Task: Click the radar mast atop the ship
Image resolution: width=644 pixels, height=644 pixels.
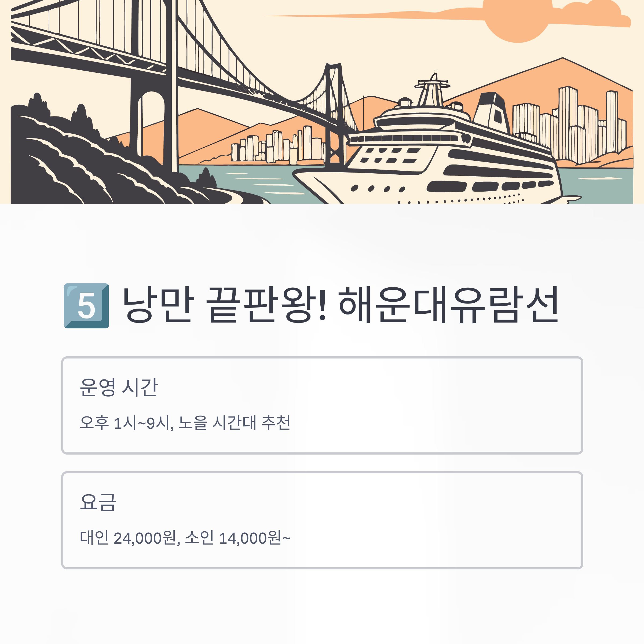Action: (x=432, y=89)
